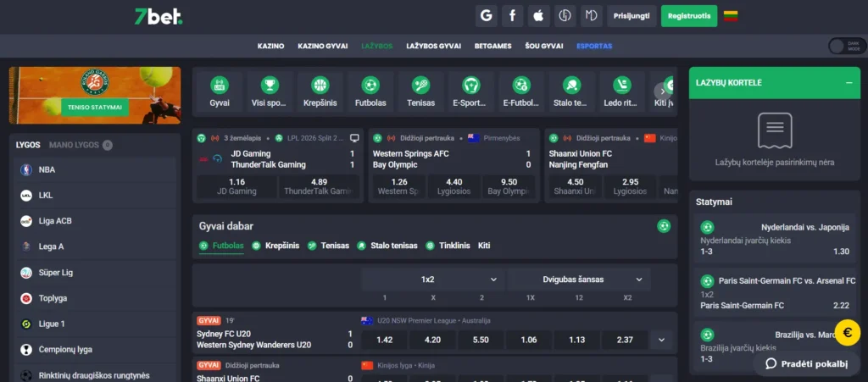
Task: Open Rinktinių draugiškos rungtynės league
Action: click(95, 375)
